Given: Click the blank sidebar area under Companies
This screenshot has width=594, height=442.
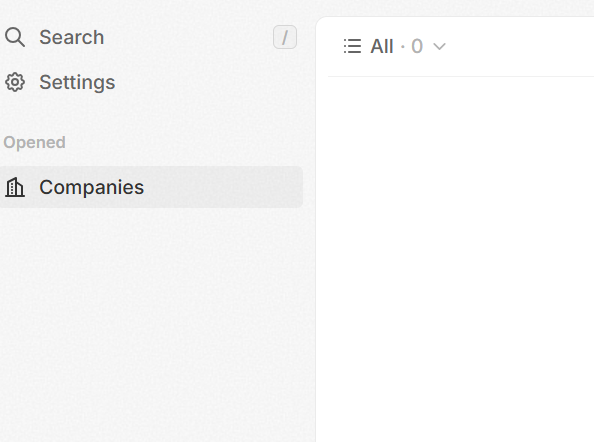Looking at the screenshot, I should coord(152,322).
